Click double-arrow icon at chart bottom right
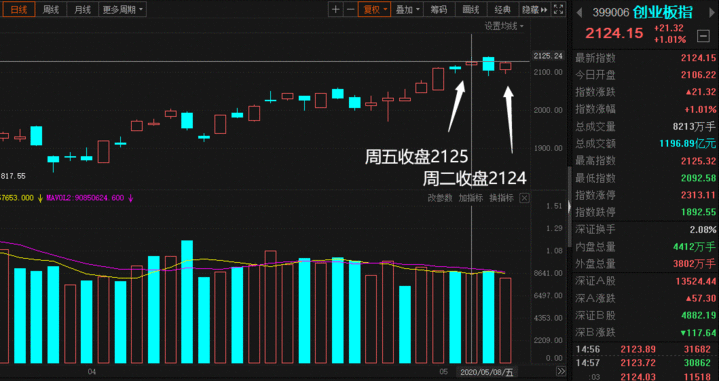The width and height of the screenshot is (719, 381). point(561,371)
